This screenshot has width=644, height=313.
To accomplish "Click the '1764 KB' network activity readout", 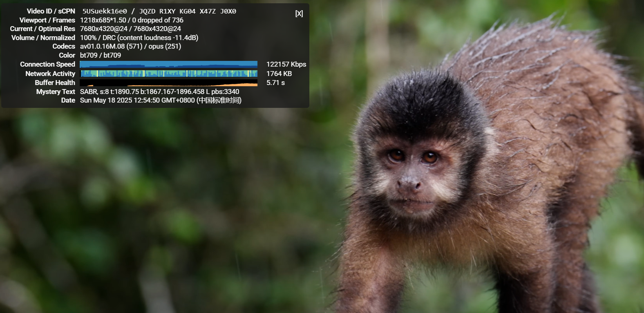I will click(x=279, y=74).
